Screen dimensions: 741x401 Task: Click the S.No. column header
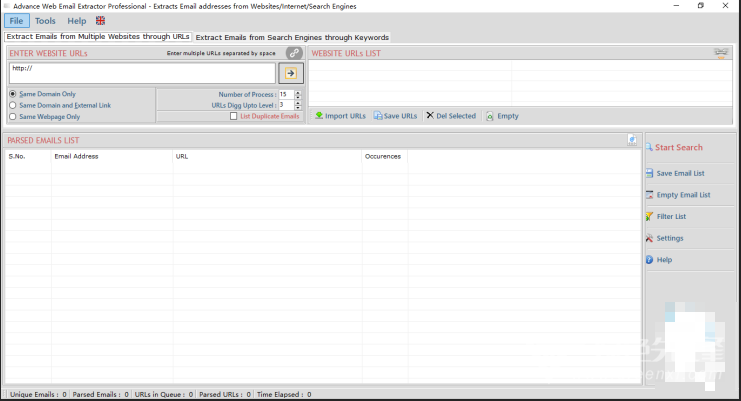tap(28, 156)
